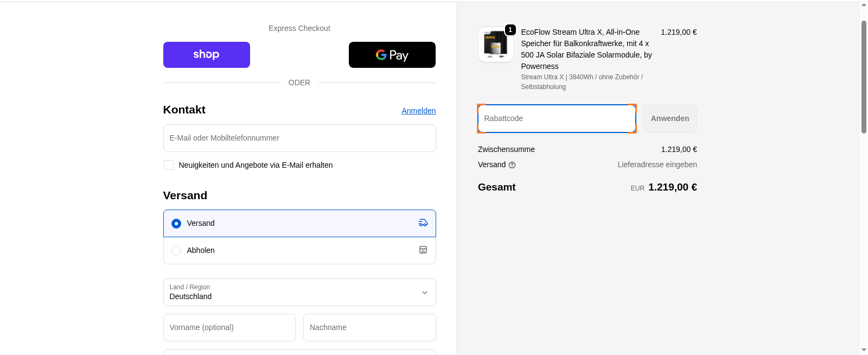
Task: Click into the Nachname field
Action: click(x=369, y=328)
